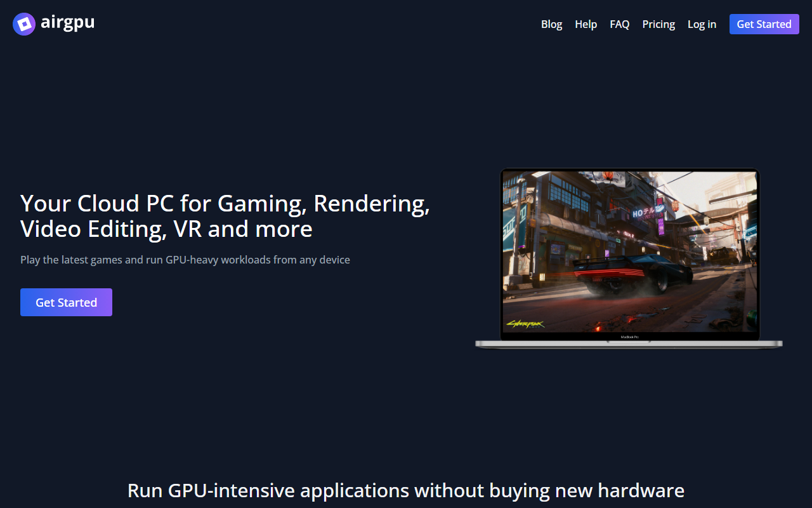The height and width of the screenshot is (508, 812).
Task: View the Pricing page
Action: coord(658,24)
